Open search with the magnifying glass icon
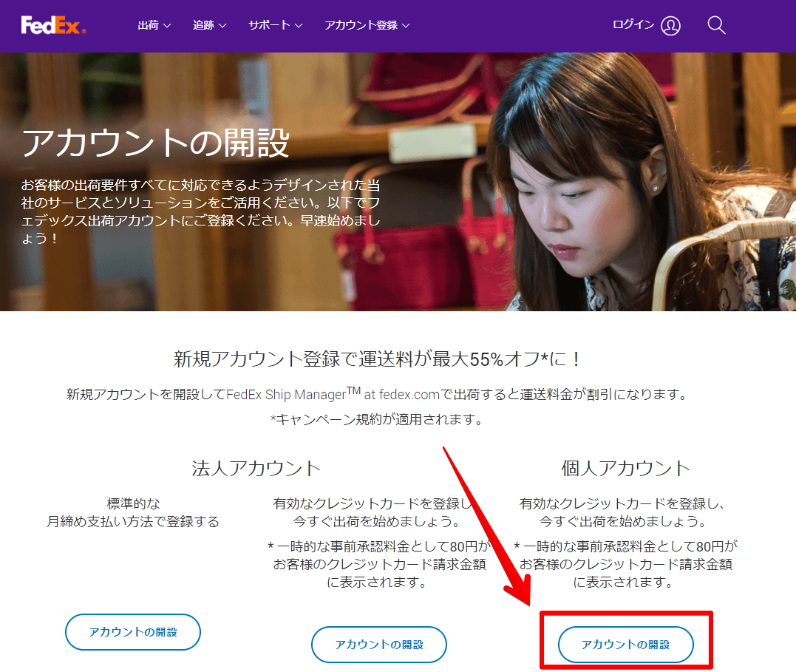The width and height of the screenshot is (796, 672). point(715,25)
